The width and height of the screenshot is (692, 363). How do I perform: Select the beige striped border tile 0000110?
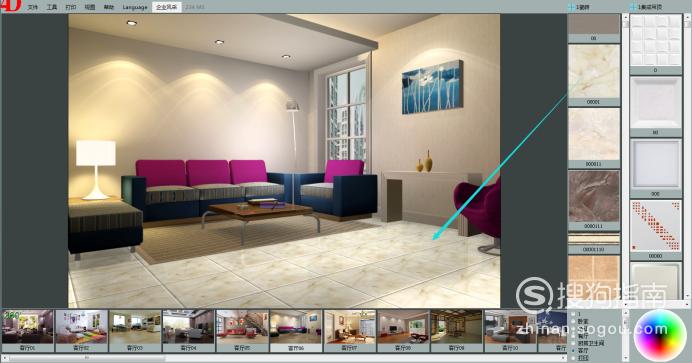click(594, 240)
